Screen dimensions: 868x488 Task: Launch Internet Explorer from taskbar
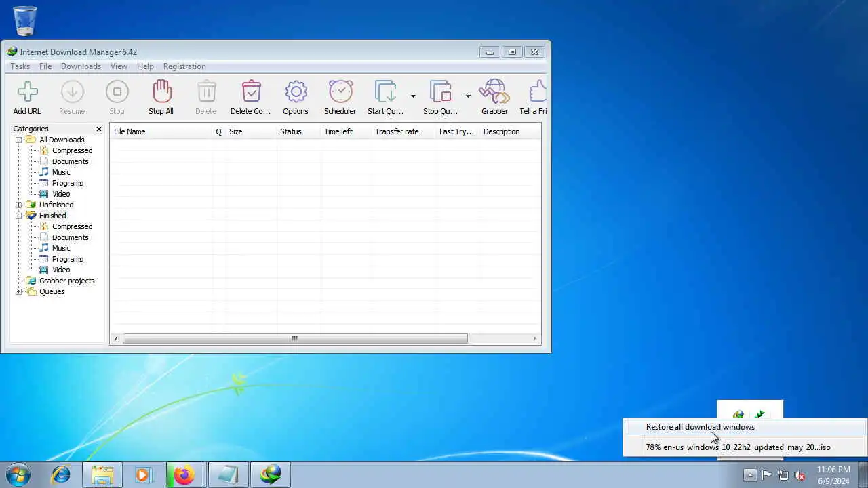click(x=61, y=474)
